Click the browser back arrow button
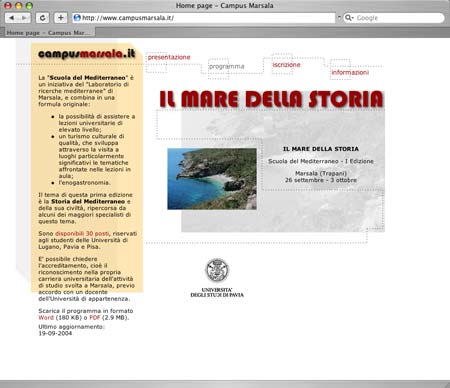Image resolution: width=450 pixels, height=388 pixels. [11, 18]
